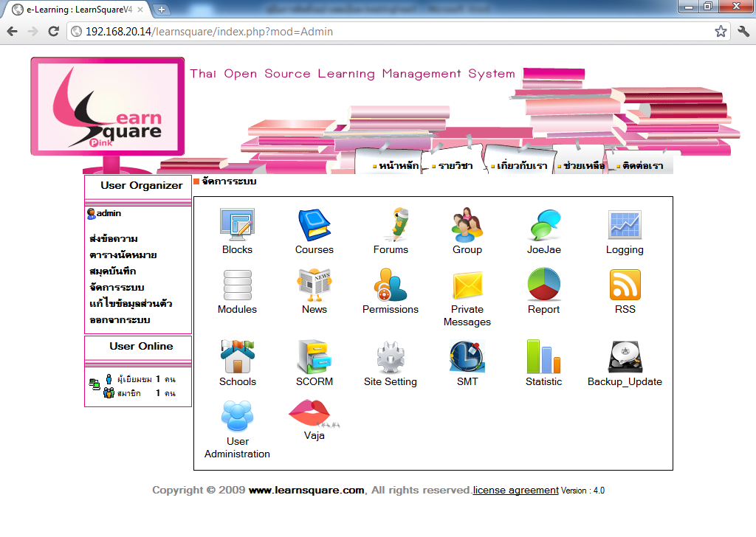The width and height of the screenshot is (756, 537).
Task: Select the Modules database icon
Action: (237, 285)
